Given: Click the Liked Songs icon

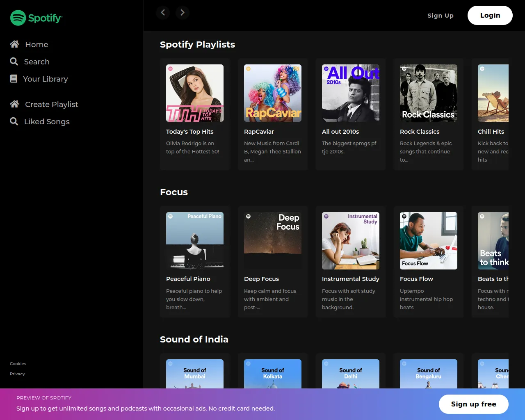Looking at the screenshot, I should (x=14, y=121).
